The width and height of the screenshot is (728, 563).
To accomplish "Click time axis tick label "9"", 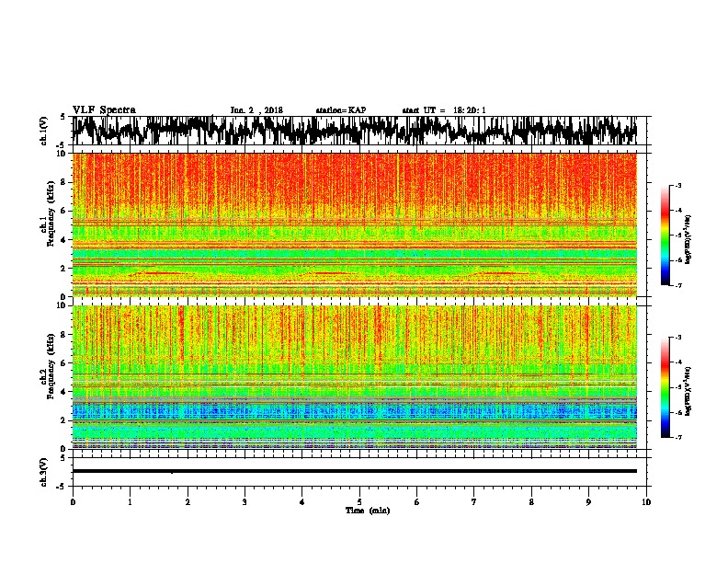I will tap(588, 502).
